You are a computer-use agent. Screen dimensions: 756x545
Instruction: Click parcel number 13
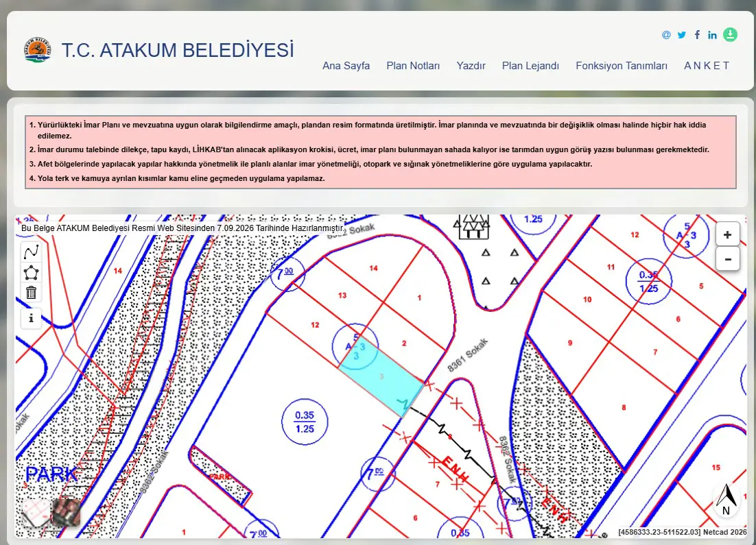pos(342,295)
